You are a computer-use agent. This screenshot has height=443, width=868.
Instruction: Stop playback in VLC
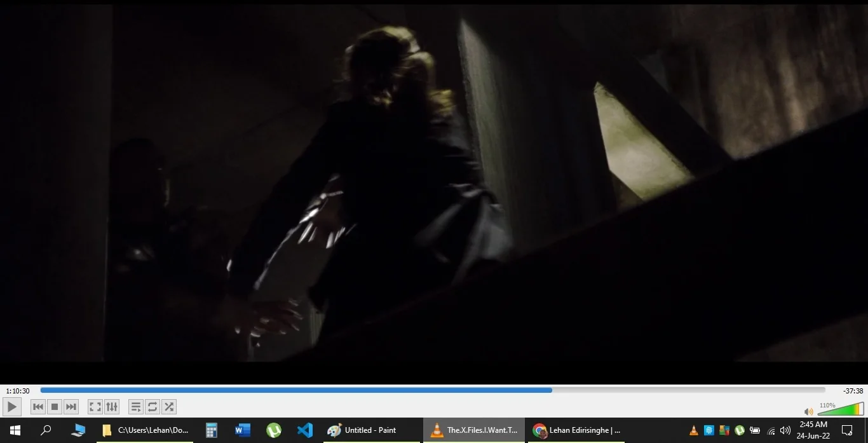(x=55, y=407)
